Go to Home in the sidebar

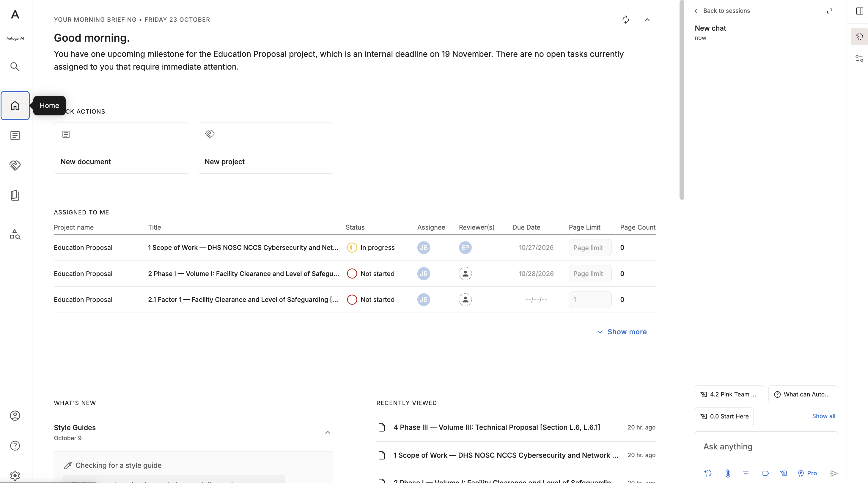[15, 106]
